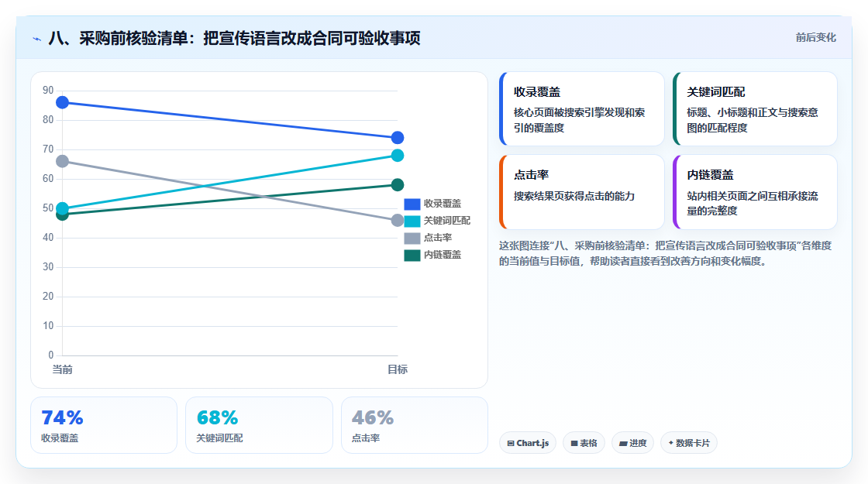Screen dimensions: 868x484
Task: Select the 收录覆盖 target data point
Action: [398, 138]
